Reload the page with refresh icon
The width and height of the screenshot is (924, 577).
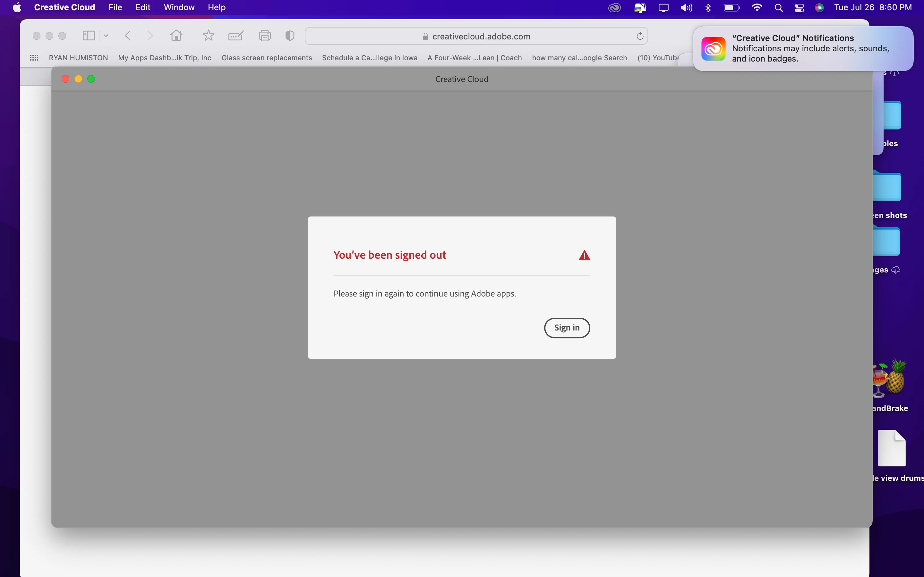[640, 36]
